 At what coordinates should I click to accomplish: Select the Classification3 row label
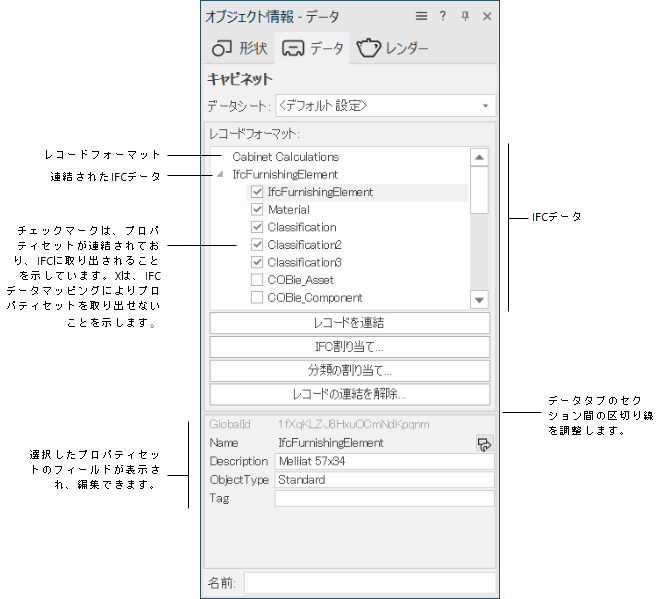click(304, 262)
